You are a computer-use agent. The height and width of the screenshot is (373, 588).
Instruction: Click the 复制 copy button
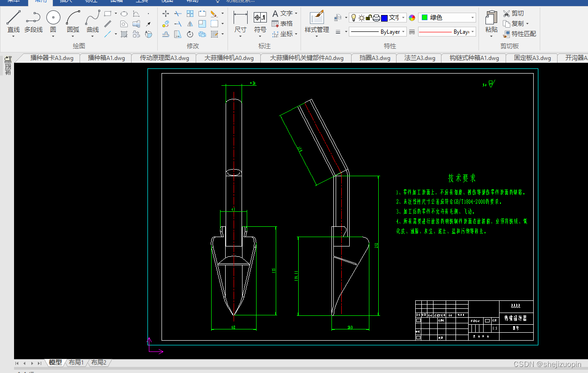pyautogui.click(x=514, y=23)
